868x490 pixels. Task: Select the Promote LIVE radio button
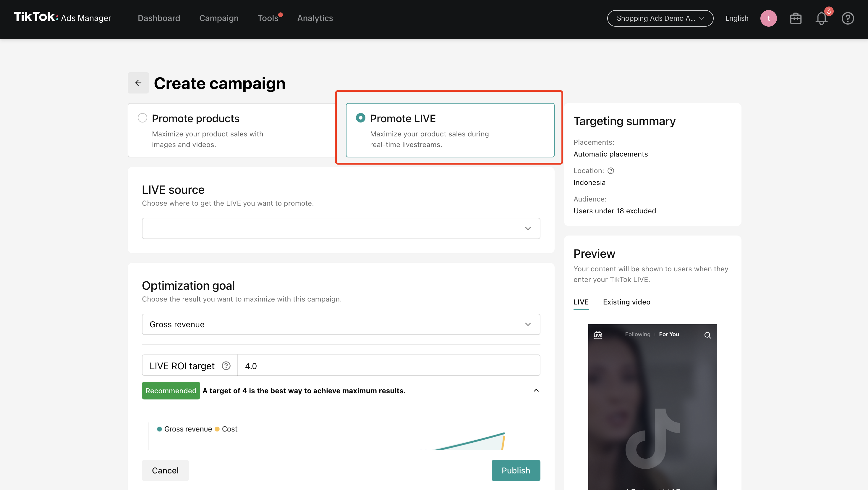point(361,118)
